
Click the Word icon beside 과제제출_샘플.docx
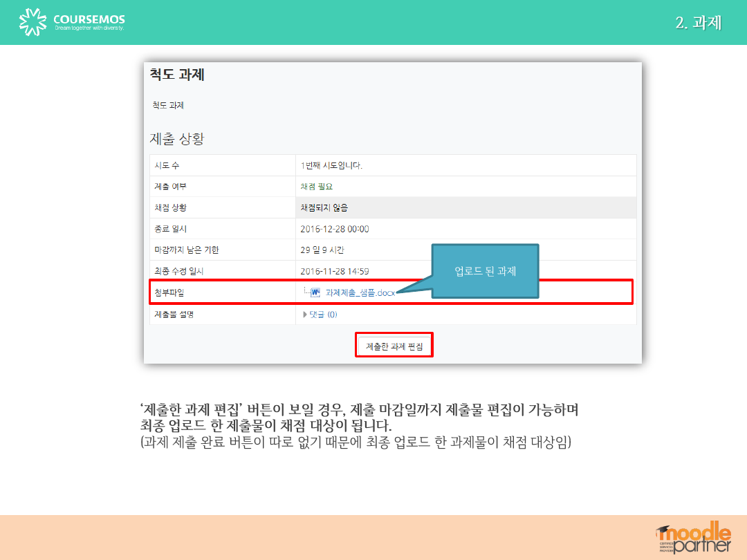click(x=315, y=292)
